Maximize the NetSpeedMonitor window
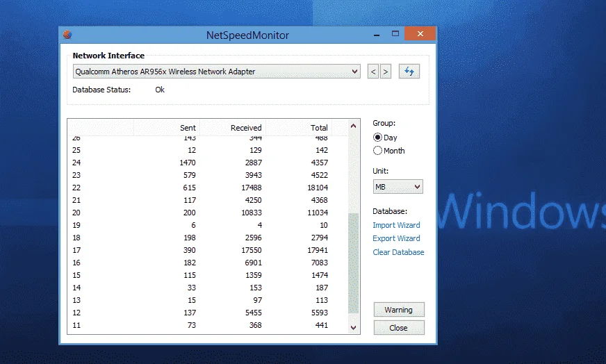Viewport: 606px width, 364px height. 395,34
